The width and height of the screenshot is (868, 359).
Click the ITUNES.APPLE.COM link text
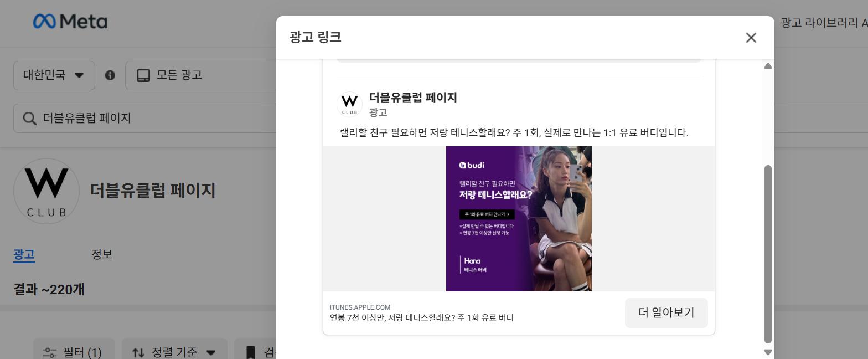click(x=360, y=307)
